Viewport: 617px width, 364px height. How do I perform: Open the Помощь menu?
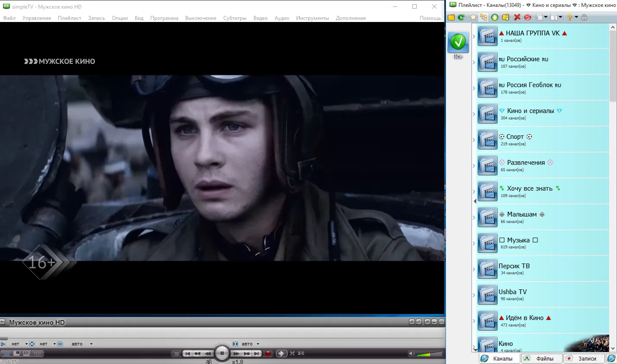tap(430, 18)
